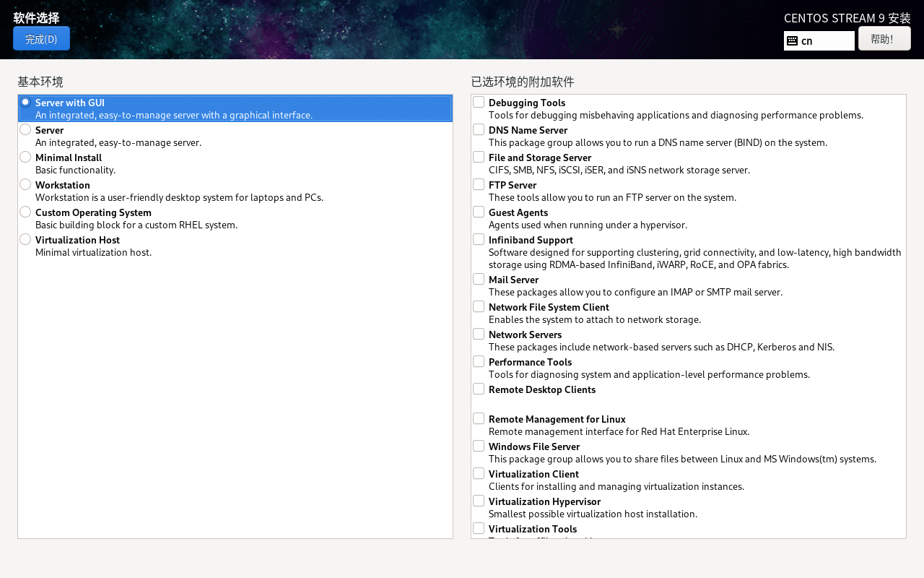The image size is (924, 578).
Task: Click the 'DHCP, Kerberos and NIS' description text
Action: 661,348
